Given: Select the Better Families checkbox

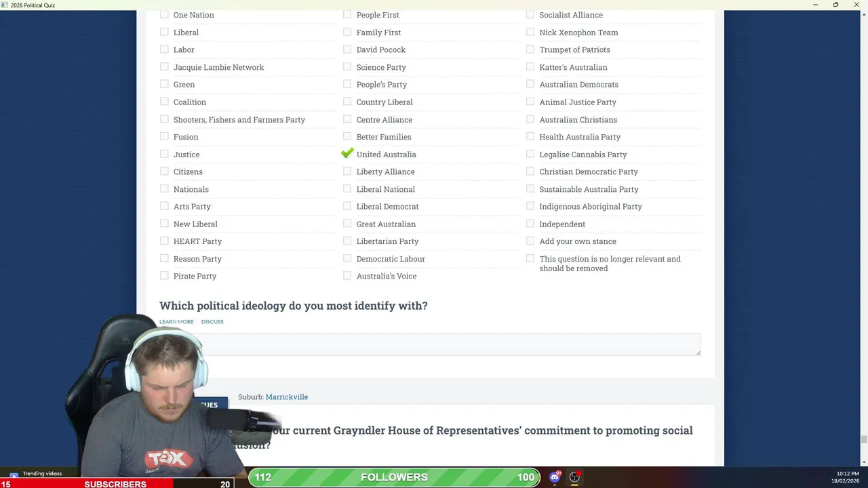Looking at the screenshot, I should (x=347, y=136).
